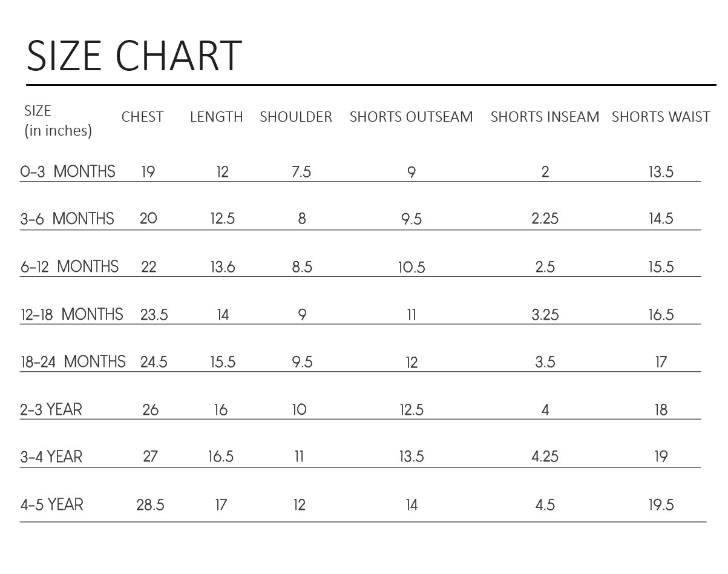
Task: Click shorts inseam value 2.25
Action: [x=545, y=219]
